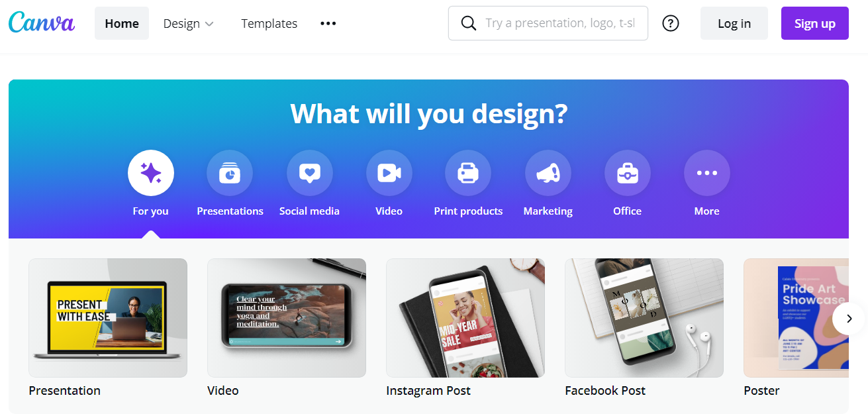This screenshot has width=868, height=418.
Task: Open the Templates menu item
Action: tap(269, 23)
